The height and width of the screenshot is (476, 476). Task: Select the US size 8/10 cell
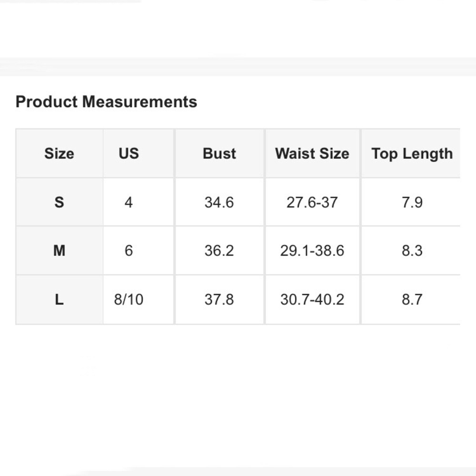[x=129, y=300]
